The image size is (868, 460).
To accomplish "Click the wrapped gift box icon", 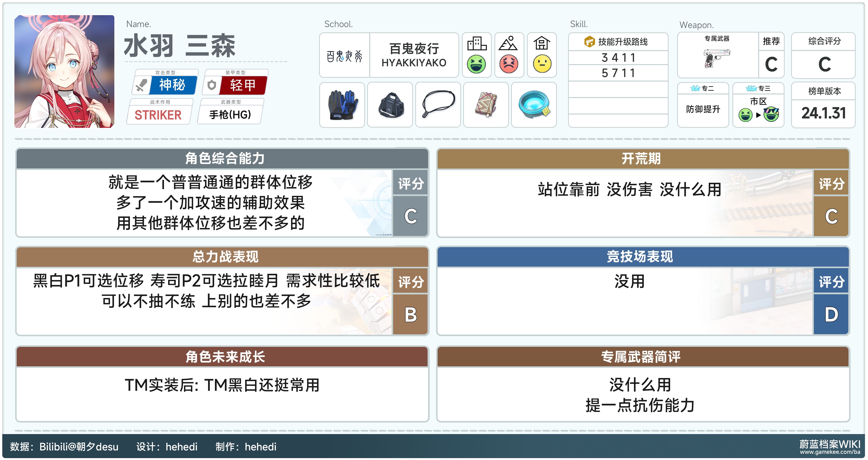I will point(486,105).
